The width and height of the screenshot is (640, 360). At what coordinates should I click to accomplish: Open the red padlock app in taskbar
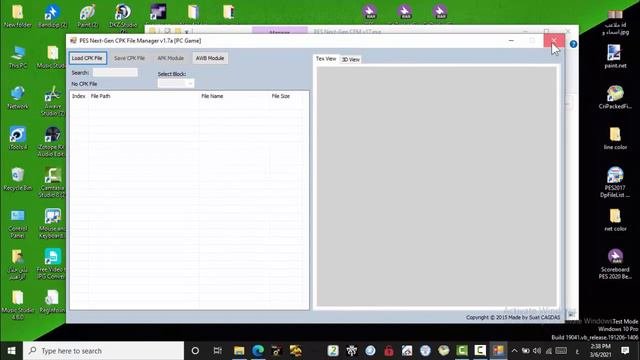pos(389,351)
